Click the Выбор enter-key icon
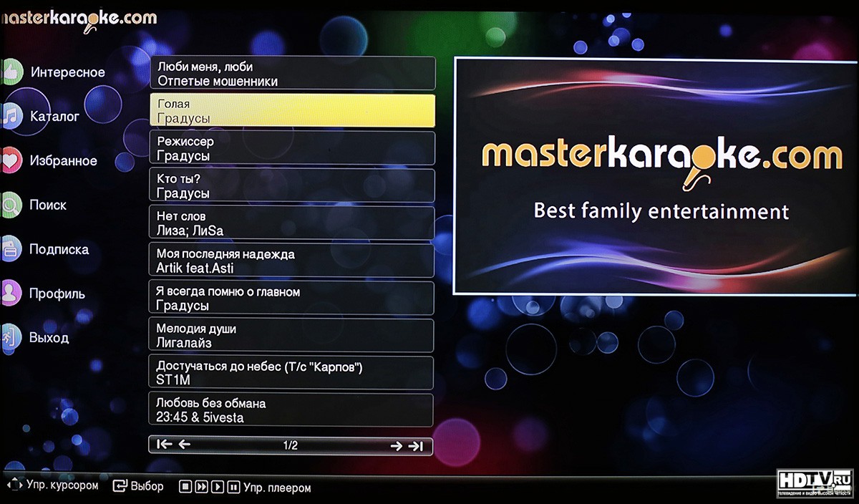Screen dimensions: 859x504 click(120, 486)
